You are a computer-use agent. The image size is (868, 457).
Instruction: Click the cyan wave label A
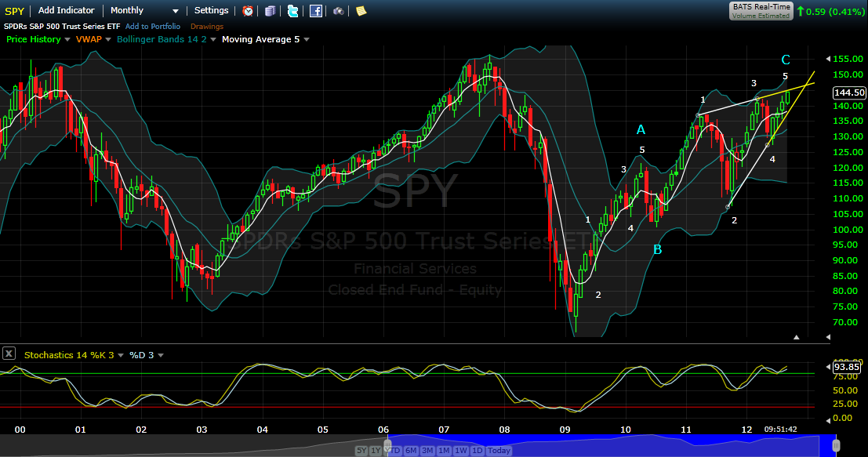(x=641, y=129)
